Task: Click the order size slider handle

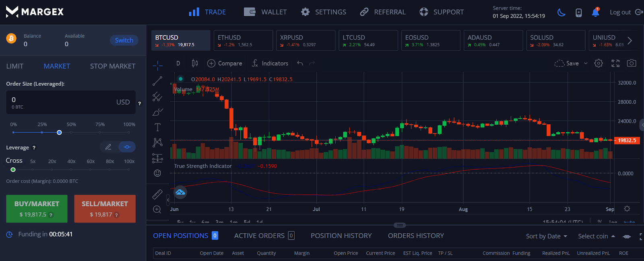Action: (59, 132)
